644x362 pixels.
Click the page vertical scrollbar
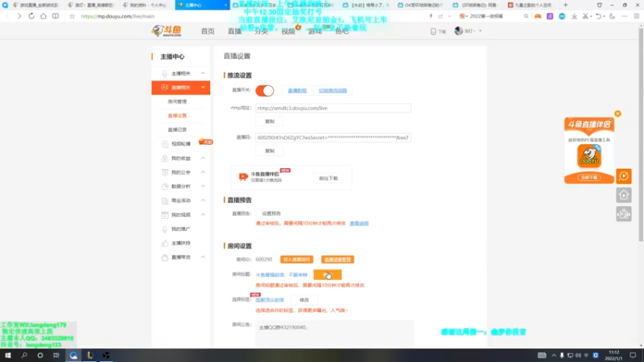[641, 134]
